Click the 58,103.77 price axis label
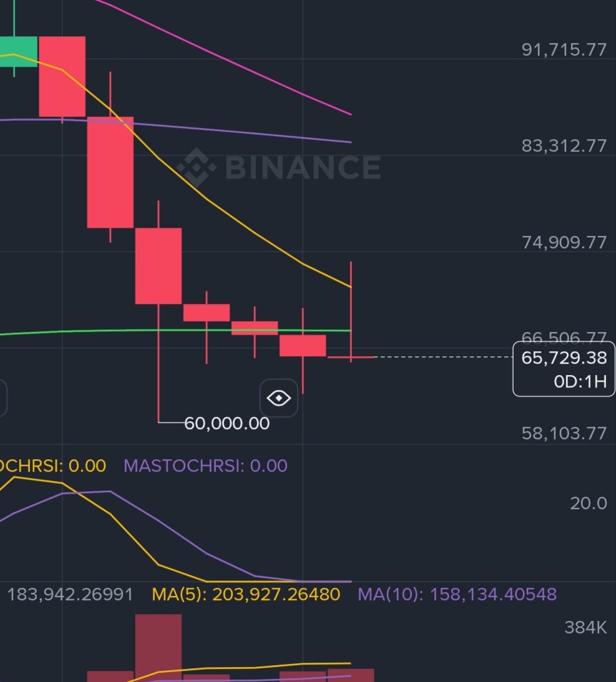The image size is (616, 682). coord(564,433)
